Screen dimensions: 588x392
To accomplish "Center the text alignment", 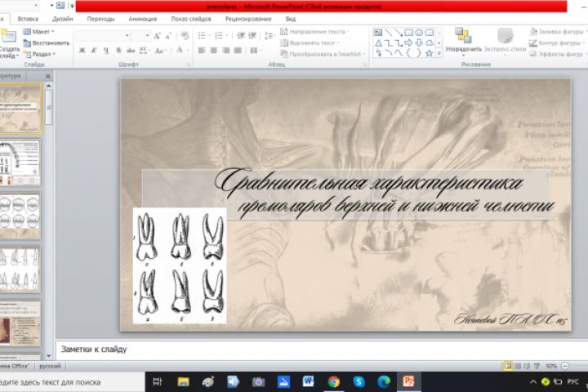I will pyautogui.click(x=214, y=51).
